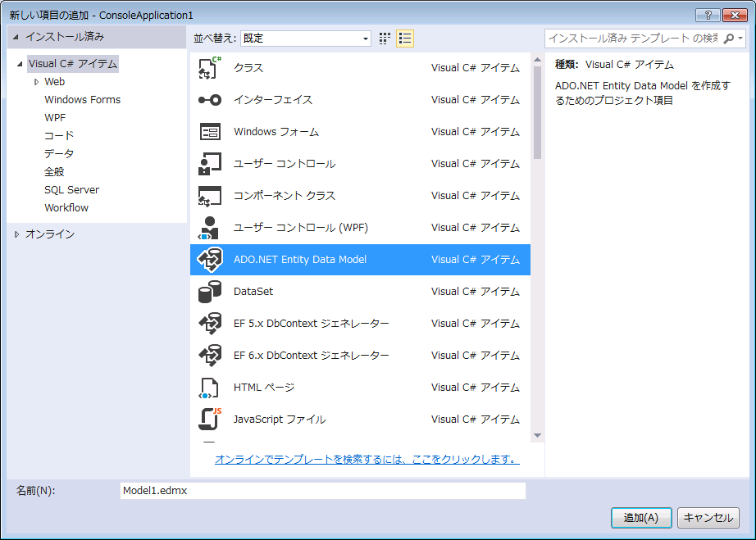Pick the EF 5.x DbContext ジェネレーター icon
The image size is (756, 540).
pos(210,324)
